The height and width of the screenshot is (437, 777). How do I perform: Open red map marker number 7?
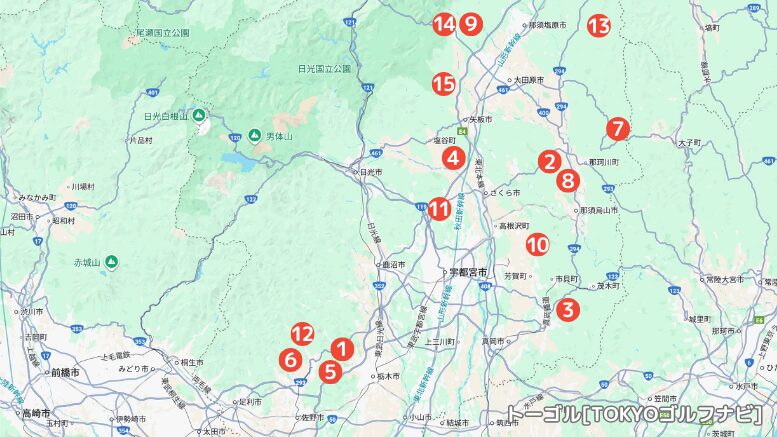point(618,129)
